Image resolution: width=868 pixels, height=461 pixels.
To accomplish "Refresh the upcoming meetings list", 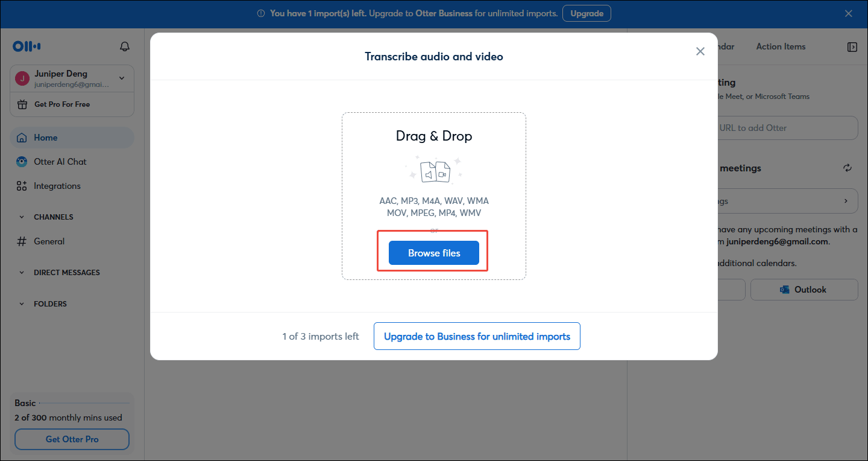I will (848, 168).
